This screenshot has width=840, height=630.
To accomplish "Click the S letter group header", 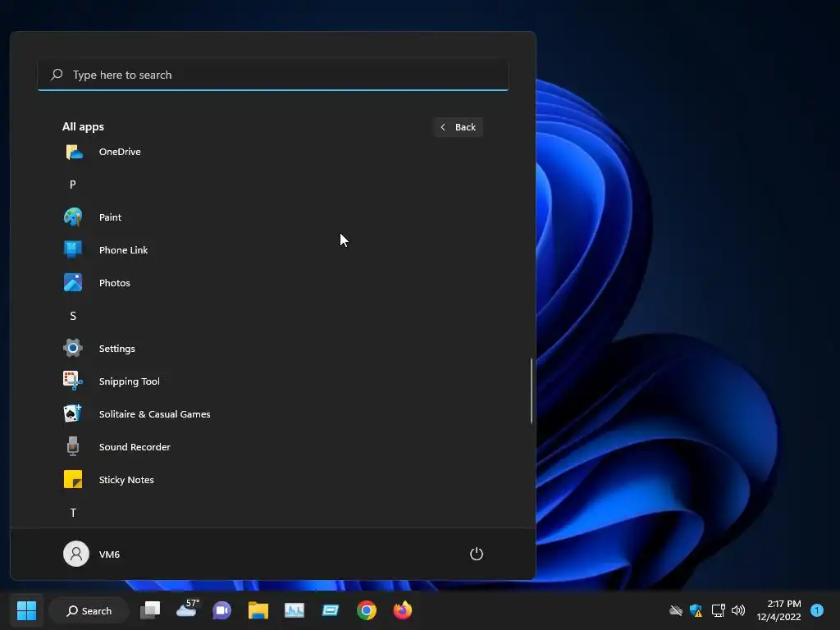I will point(73,316).
